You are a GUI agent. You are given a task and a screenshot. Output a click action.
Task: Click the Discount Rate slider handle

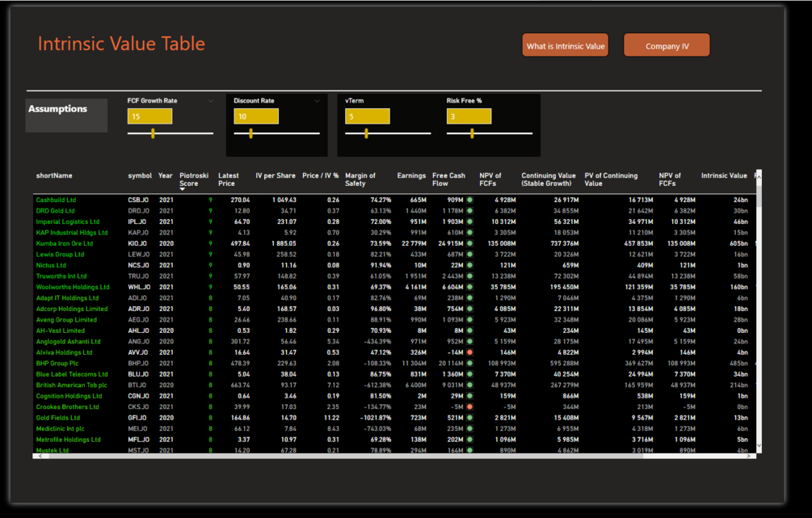click(x=250, y=133)
